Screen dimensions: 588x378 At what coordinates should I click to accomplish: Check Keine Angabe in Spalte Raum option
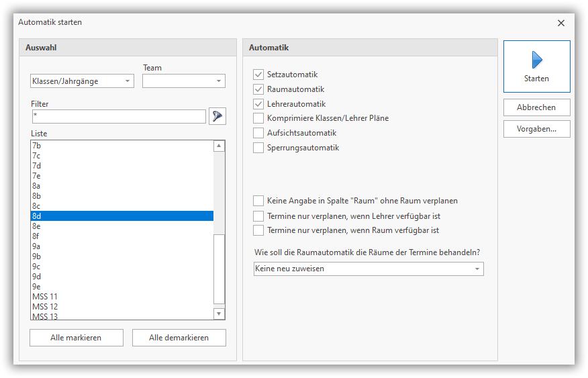258,201
